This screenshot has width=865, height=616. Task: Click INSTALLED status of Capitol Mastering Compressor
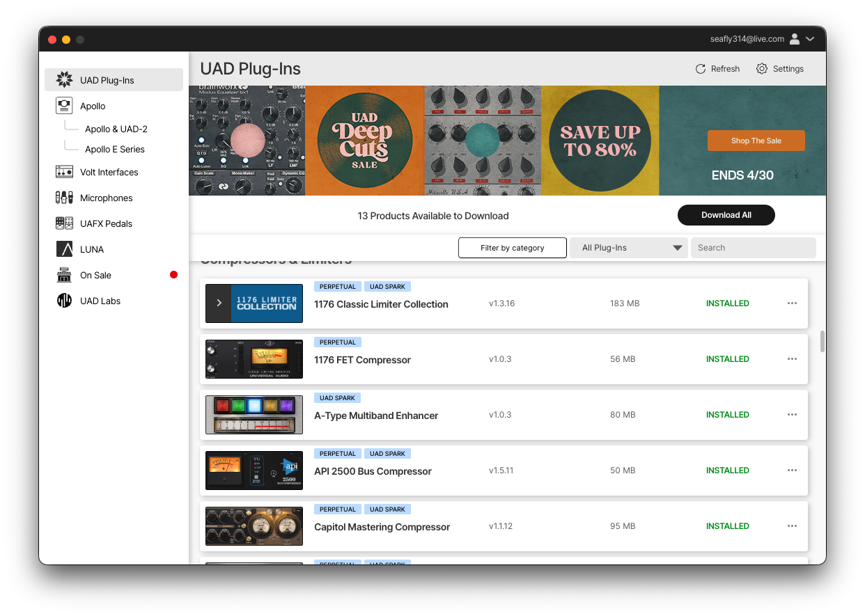coord(728,526)
